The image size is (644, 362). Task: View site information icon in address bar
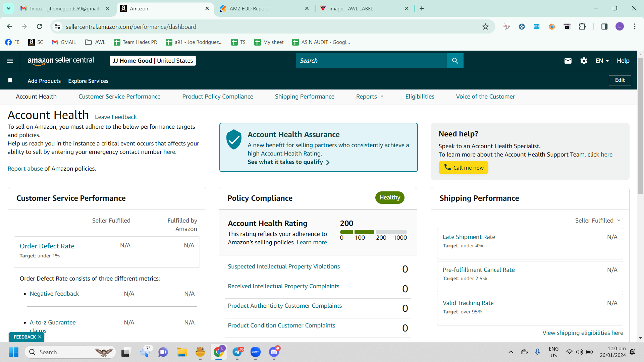coord(57,27)
